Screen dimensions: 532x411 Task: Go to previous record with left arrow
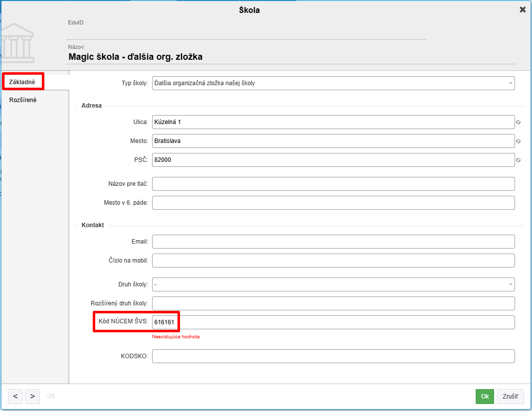tap(15, 396)
